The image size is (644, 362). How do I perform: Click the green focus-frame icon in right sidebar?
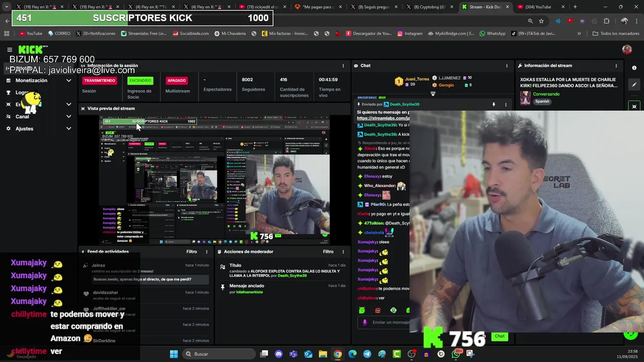(634, 106)
